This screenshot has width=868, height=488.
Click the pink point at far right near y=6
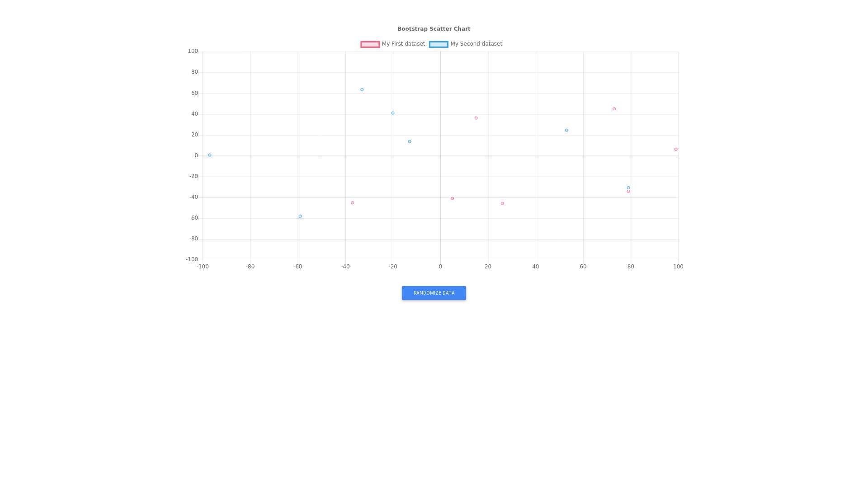click(x=676, y=149)
